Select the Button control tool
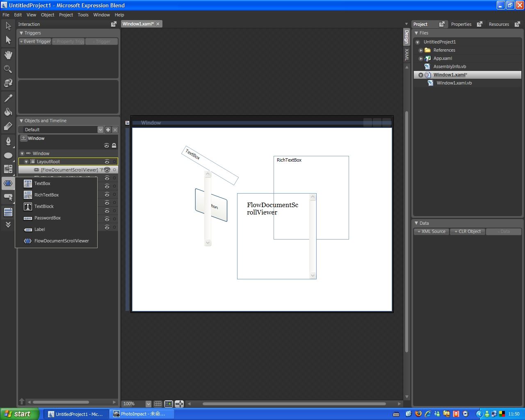525x420 pixels. (x=8, y=198)
